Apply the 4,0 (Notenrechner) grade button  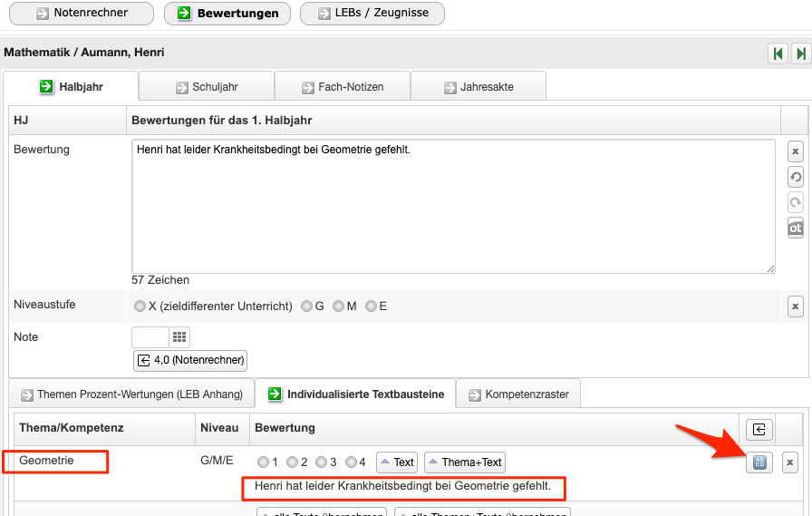tap(190, 360)
